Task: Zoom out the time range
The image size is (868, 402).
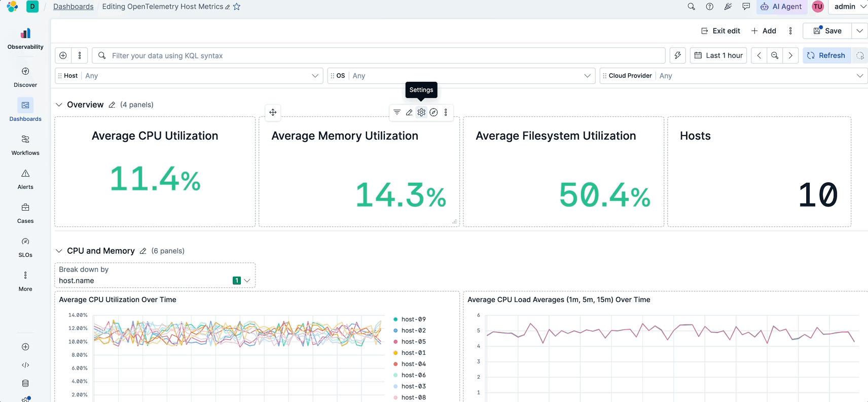Action: (775, 55)
